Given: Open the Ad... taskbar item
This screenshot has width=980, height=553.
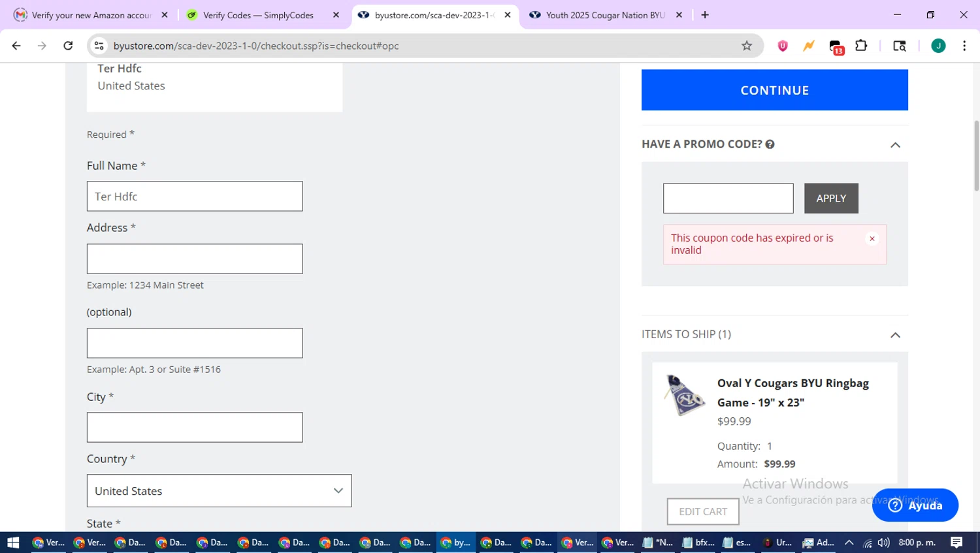Looking at the screenshot, I should coord(818,543).
